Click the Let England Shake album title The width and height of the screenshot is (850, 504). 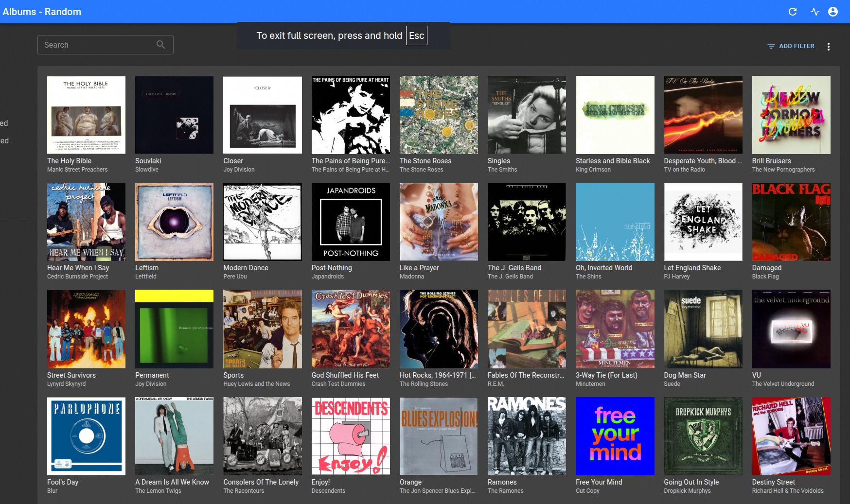[692, 268]
